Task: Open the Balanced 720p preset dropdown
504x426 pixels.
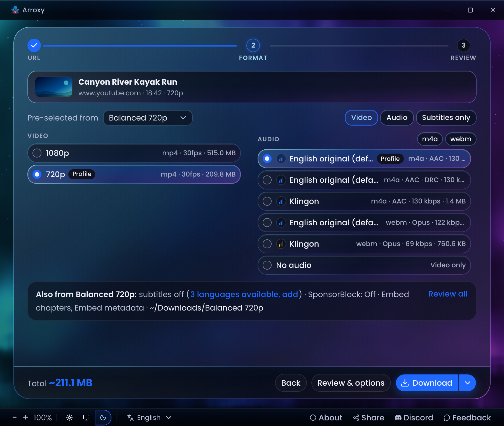Action: (x=148, y=118)
